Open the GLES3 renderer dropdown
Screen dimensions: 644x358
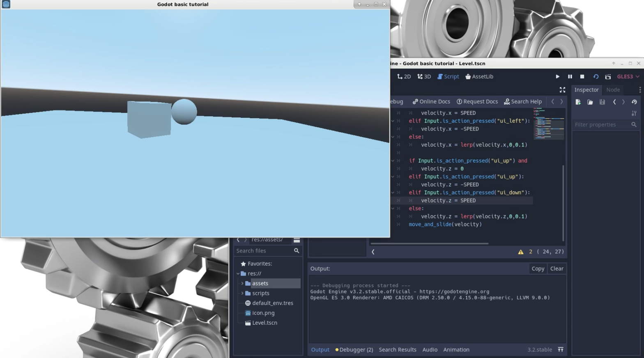(x=628, y=77)
